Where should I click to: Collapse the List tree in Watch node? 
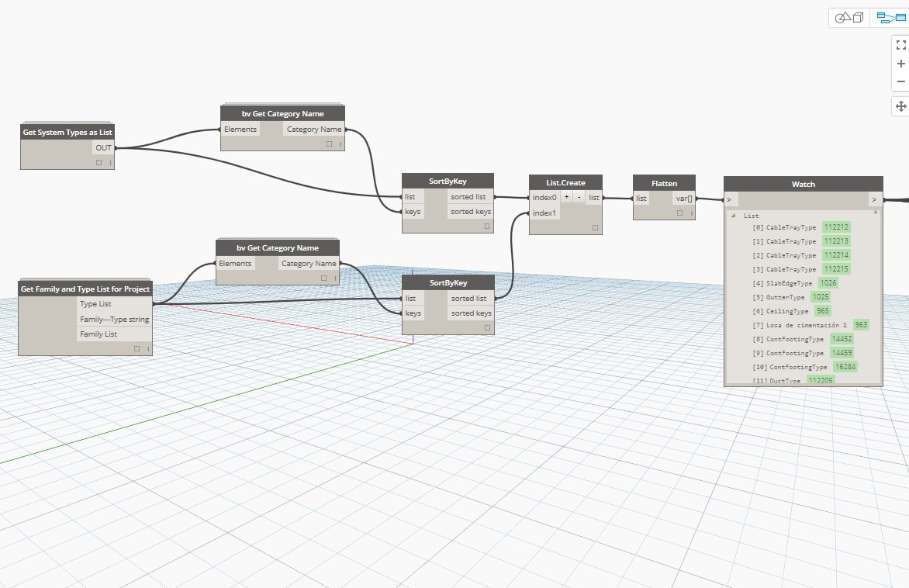[734, 215]
